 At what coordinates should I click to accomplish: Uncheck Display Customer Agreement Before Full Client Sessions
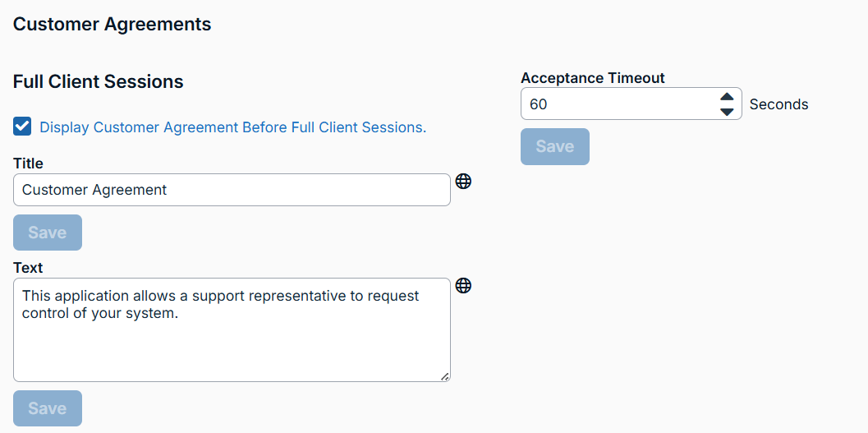tap(23, 127)
